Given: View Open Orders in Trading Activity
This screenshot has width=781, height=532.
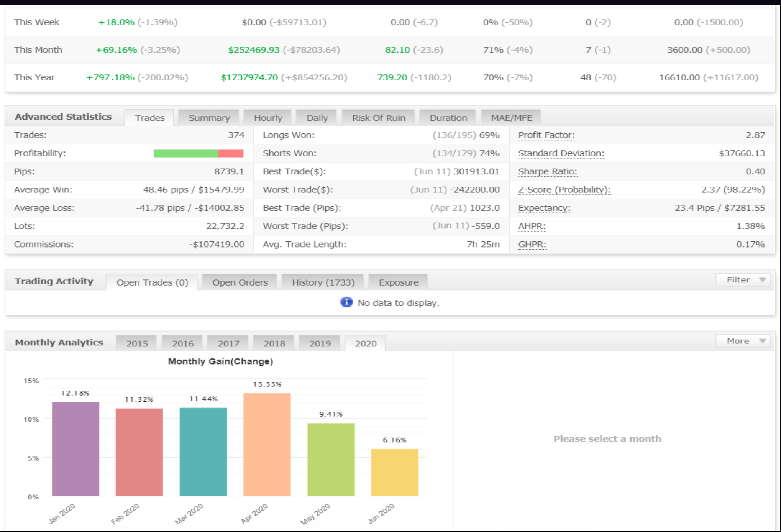Looking at the screenshot, I should point(240,282).
